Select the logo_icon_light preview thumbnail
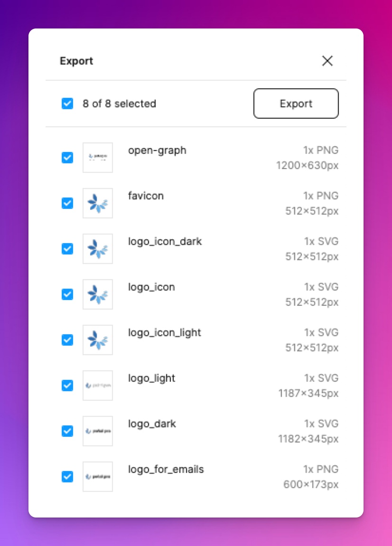The image size is (392, 546). [x=97, y=340]
